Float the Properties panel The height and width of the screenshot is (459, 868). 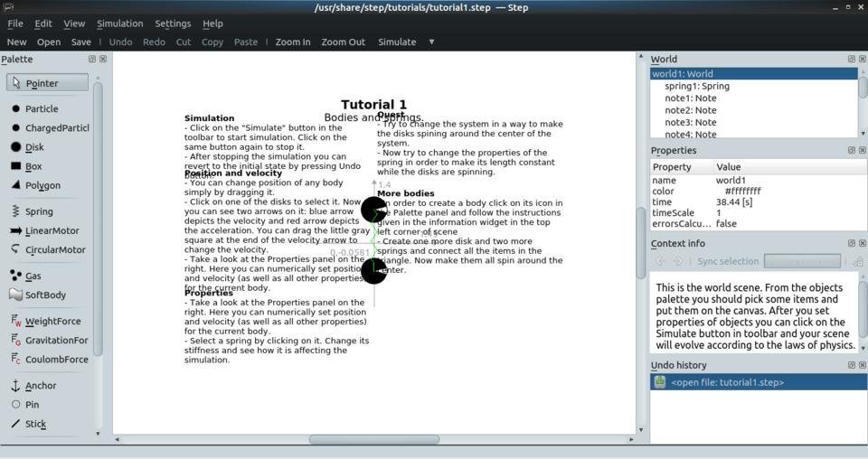[x=851, y=151]
